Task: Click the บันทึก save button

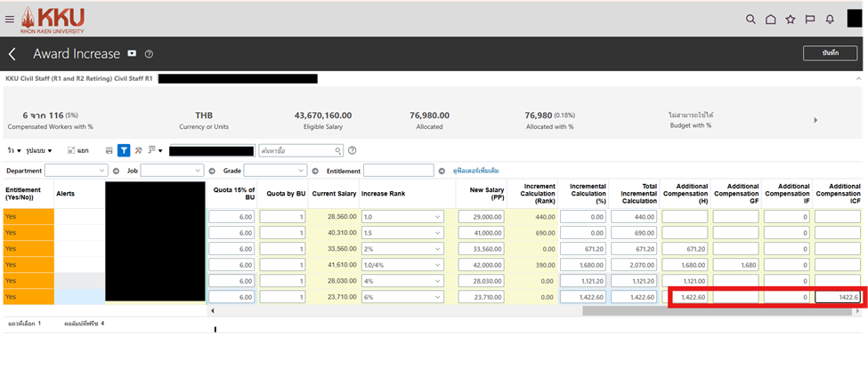Action: click(x=830, y=53)
